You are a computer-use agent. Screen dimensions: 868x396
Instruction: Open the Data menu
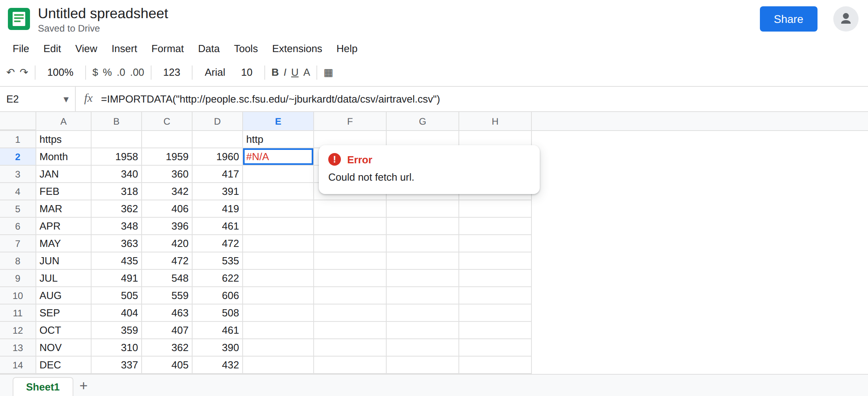coord(209,49)
